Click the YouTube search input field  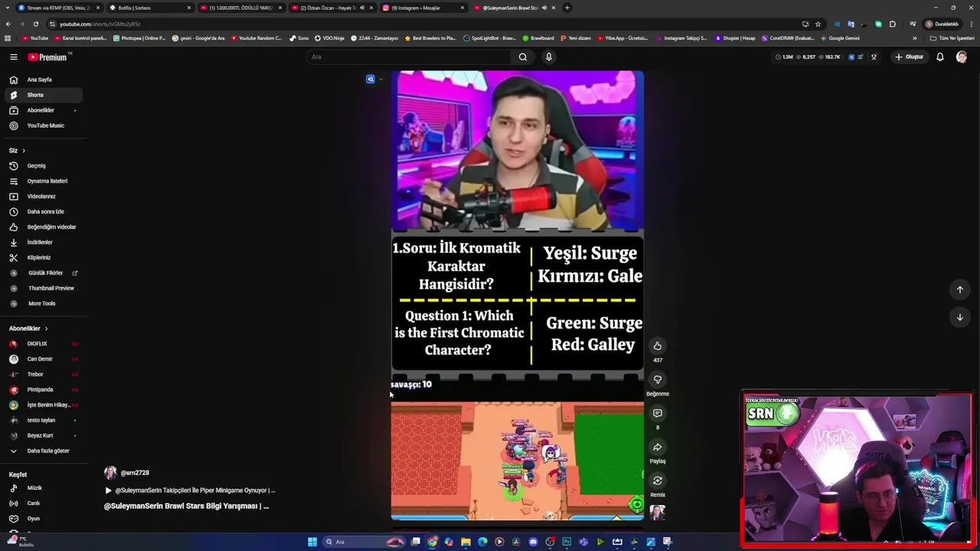pos(410,57)
